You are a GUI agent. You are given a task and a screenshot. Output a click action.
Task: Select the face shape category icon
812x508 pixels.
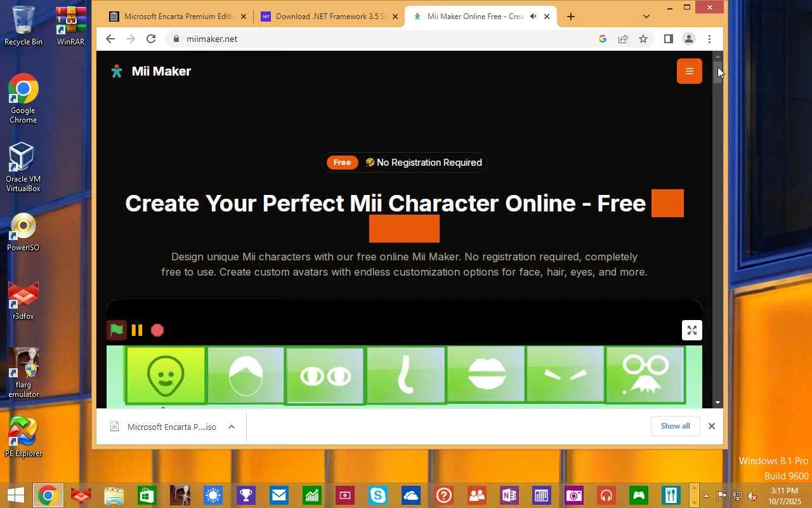coord(166,375)
